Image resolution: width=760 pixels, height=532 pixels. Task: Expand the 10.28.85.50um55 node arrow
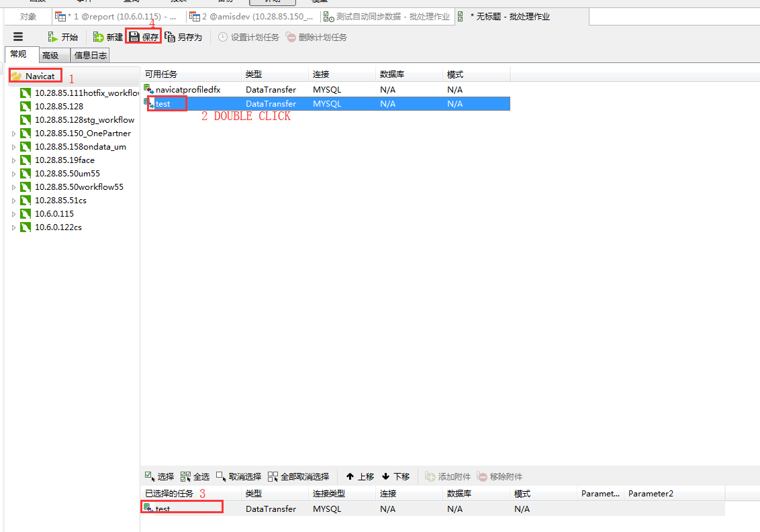pyautogui.click(x=13, y=174)
